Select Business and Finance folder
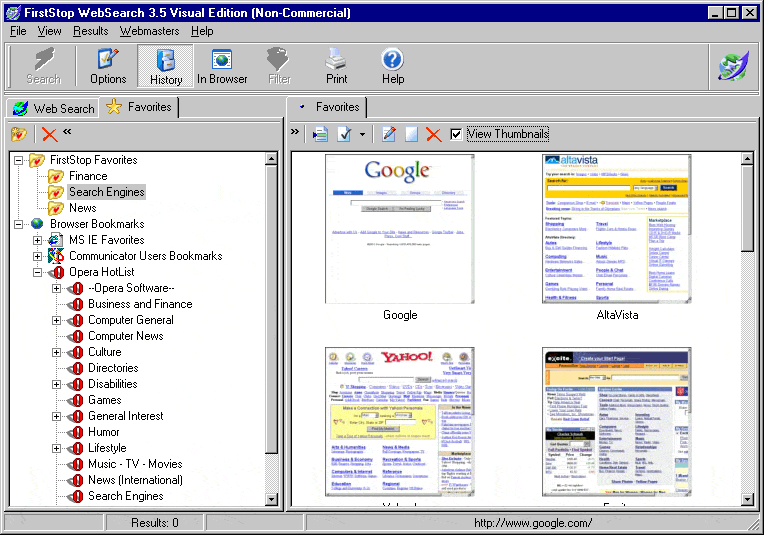This screenshot has height=535, width=764. (140, 304)
